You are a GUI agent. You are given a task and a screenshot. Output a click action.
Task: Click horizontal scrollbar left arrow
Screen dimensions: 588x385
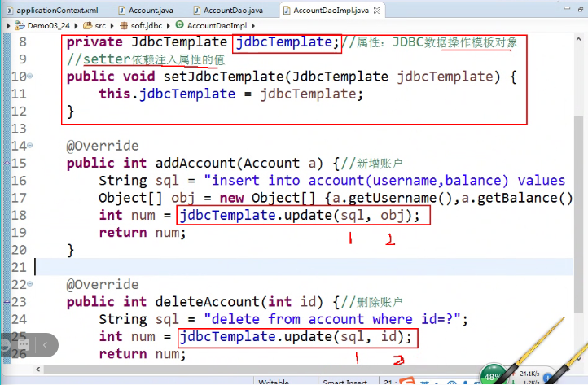tap(38, 370)
